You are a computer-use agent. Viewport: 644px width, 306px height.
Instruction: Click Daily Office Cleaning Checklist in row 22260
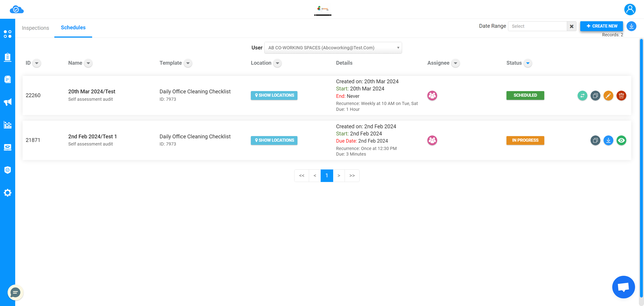(x=195, y=92)
